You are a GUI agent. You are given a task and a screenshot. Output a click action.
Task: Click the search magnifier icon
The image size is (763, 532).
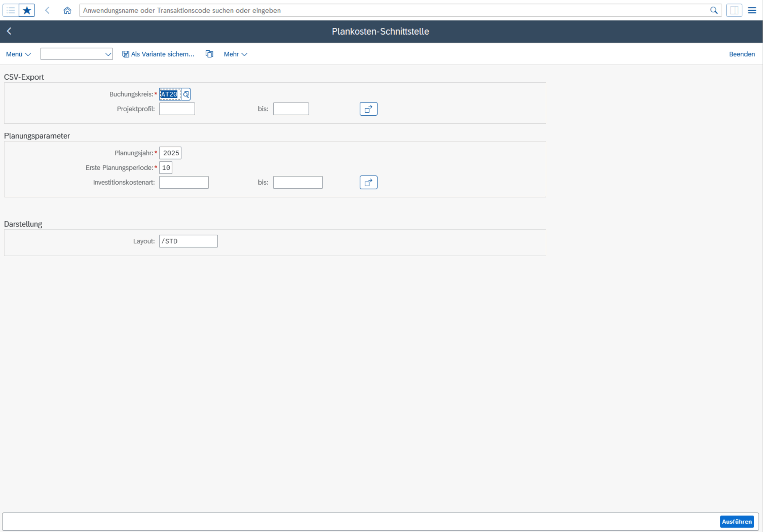click(x=714, y=10)
